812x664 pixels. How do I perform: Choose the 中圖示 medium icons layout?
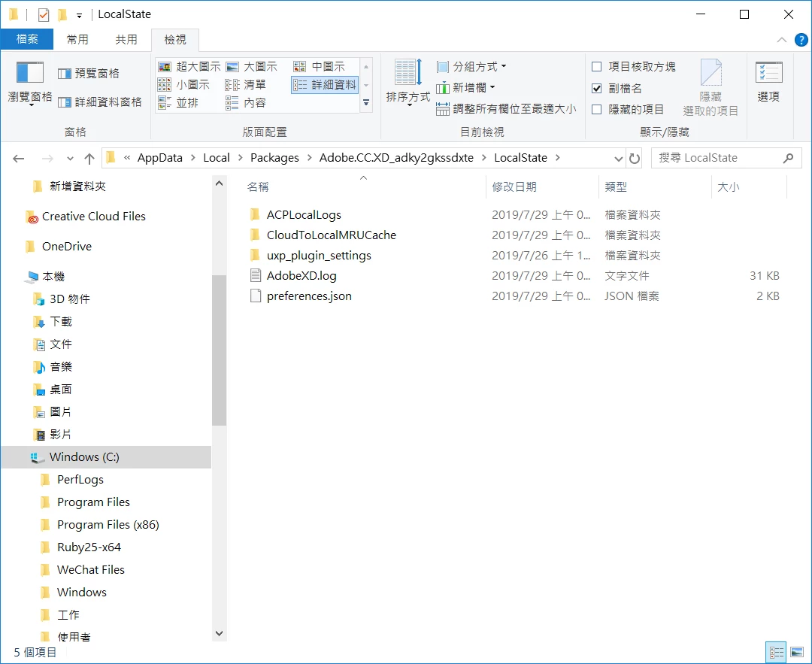[x=319, y=67]
